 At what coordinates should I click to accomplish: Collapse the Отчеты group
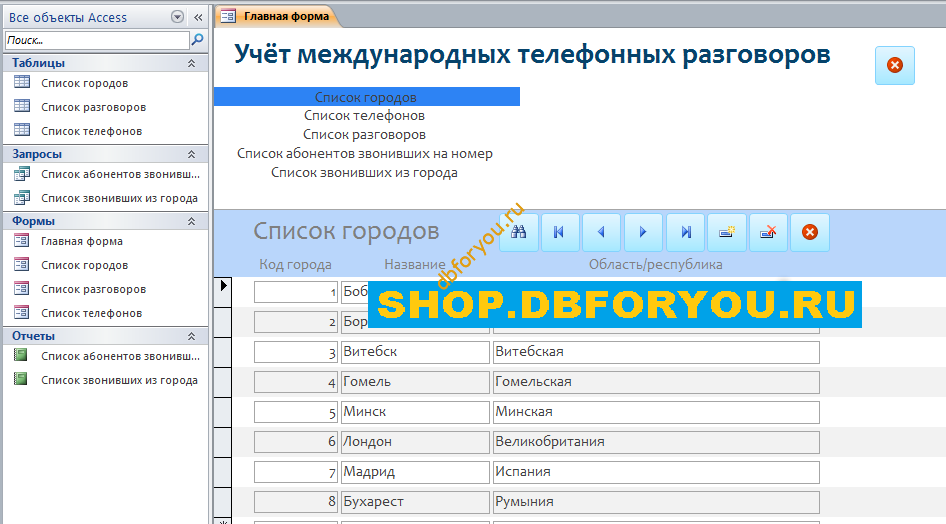[x=191, y=336]
